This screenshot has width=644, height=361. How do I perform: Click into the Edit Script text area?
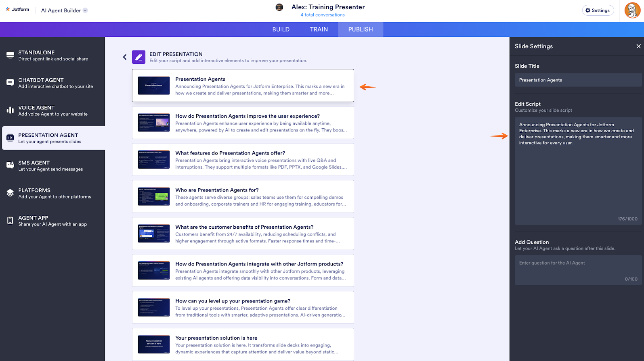[578, 171]
